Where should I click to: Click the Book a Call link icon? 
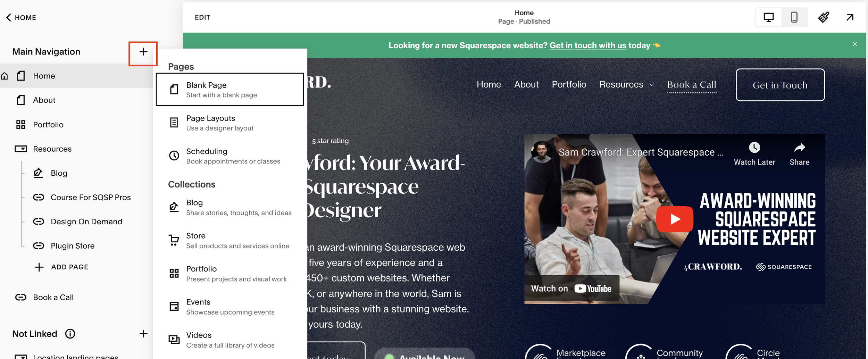pos(21,297)
